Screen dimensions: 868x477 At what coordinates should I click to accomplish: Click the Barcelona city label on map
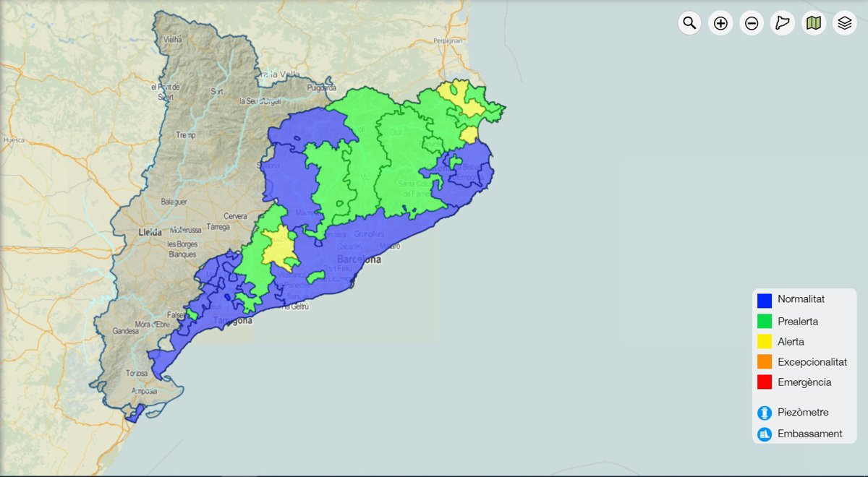(359, 259)
